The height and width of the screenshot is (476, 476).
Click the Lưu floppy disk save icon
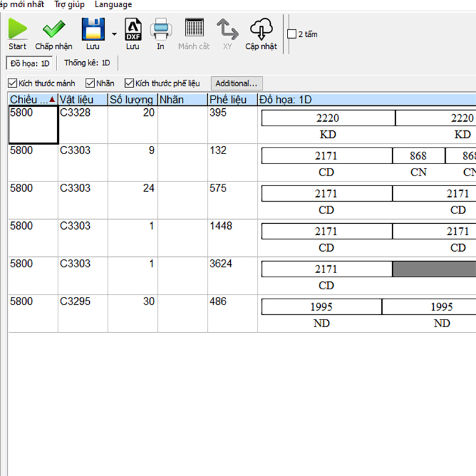(93, 29)
